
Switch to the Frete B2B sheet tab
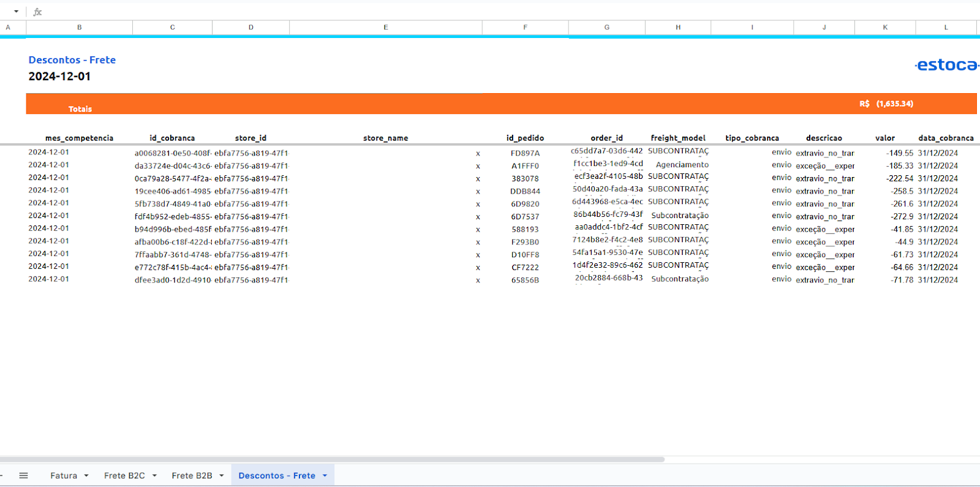point(192,475)
